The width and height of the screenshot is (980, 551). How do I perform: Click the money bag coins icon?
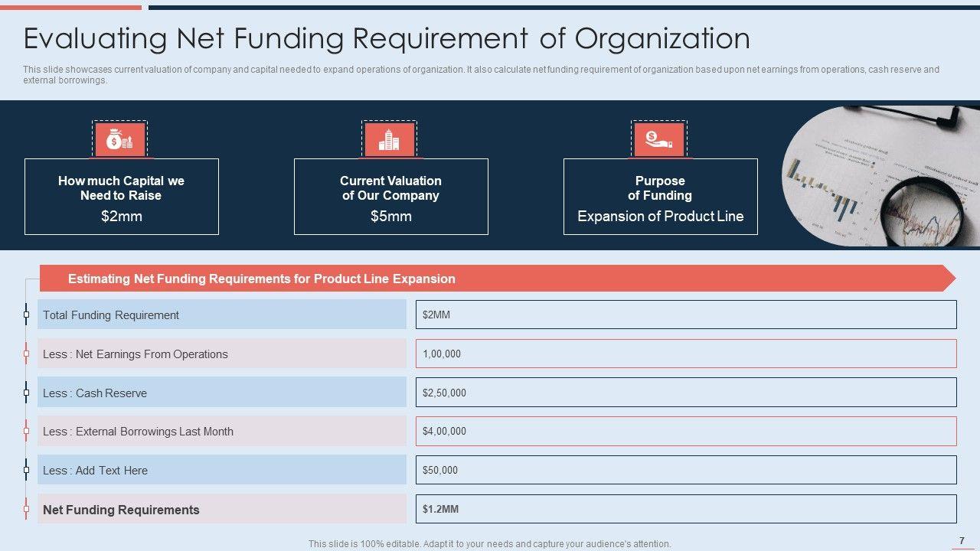coord(119,140)
